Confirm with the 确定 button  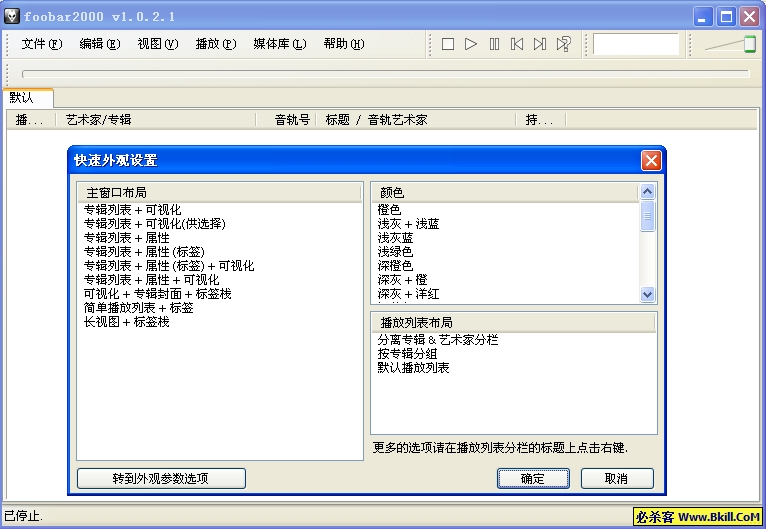pos(533,478)
